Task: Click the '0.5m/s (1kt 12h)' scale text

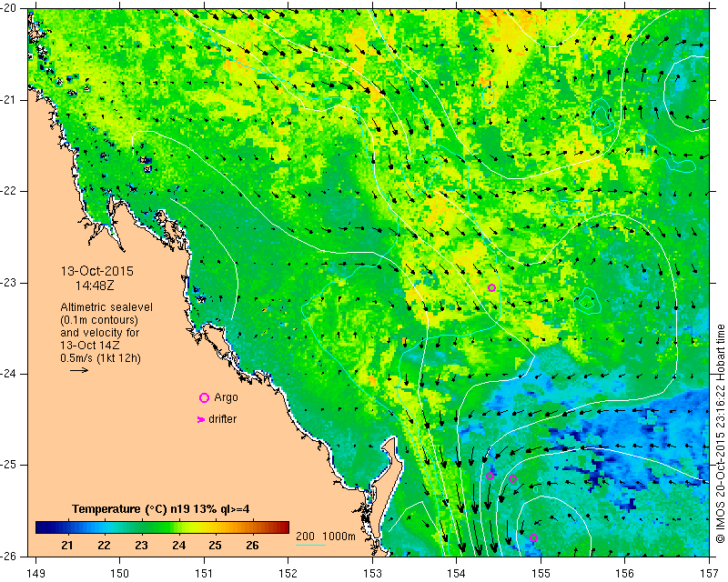Action: click(100, 358)
